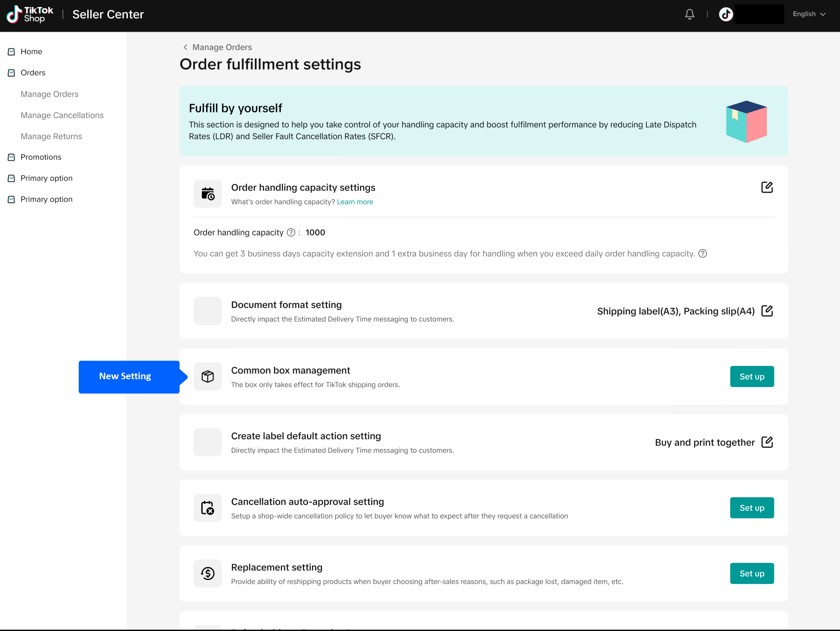
Task: Click the New Setting blue tooltip
Action: tap(125, 377)
